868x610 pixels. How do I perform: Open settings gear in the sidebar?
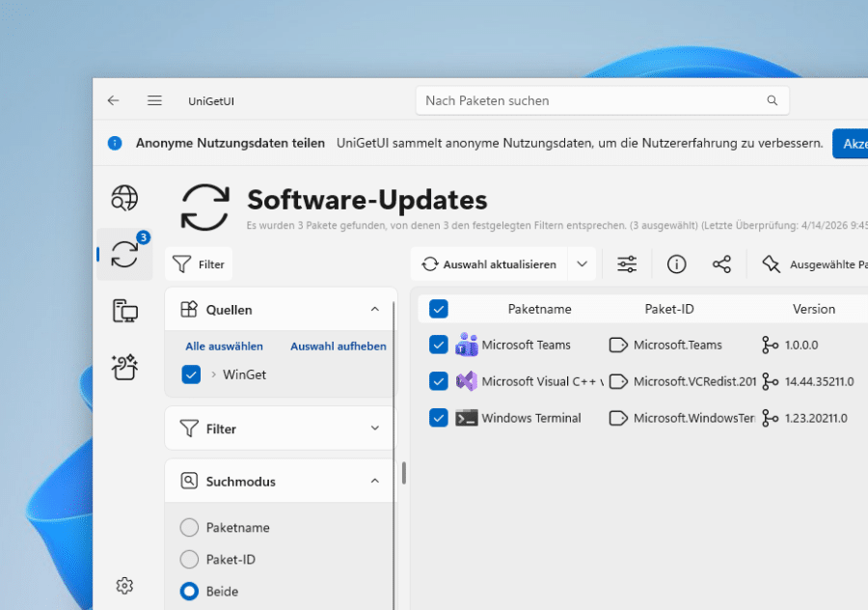pos(124,586)
